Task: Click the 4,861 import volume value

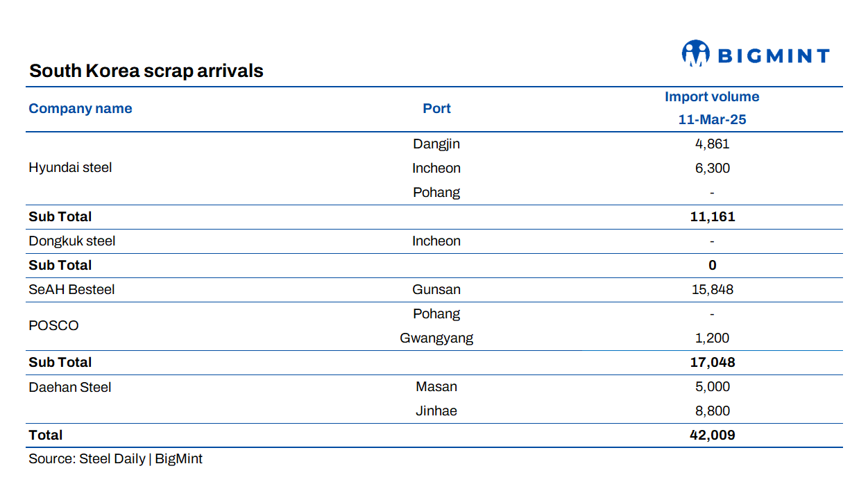Action: click(712, 144)
